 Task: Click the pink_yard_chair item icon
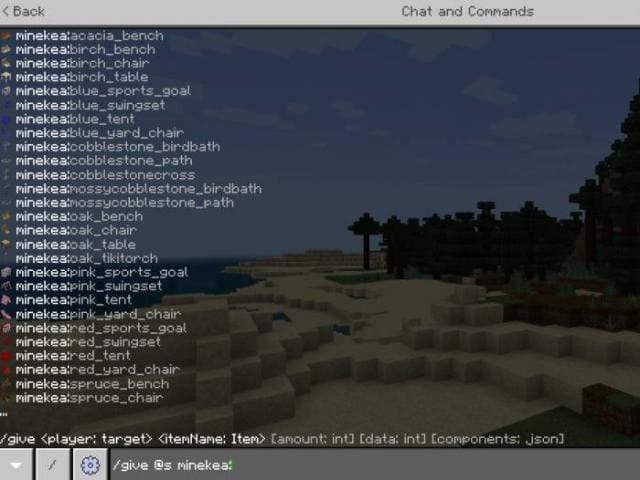[6, 314]
